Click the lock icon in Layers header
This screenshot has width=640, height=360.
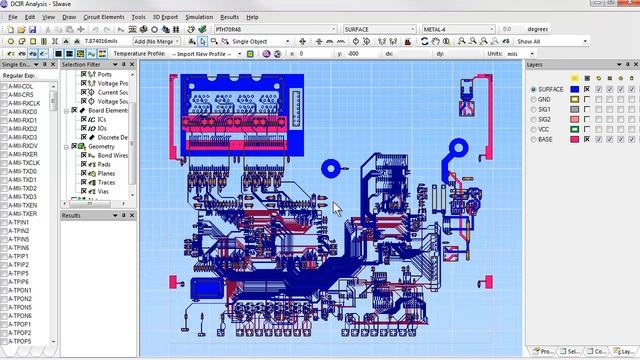click(631, 78)
